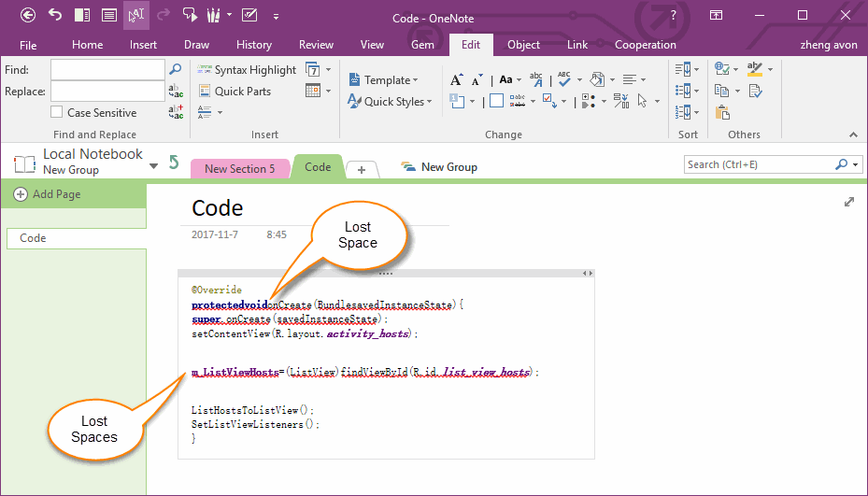
Task: Click the Decrease Font Size icon
Action: pyautogui.click(x=477, y=80)
